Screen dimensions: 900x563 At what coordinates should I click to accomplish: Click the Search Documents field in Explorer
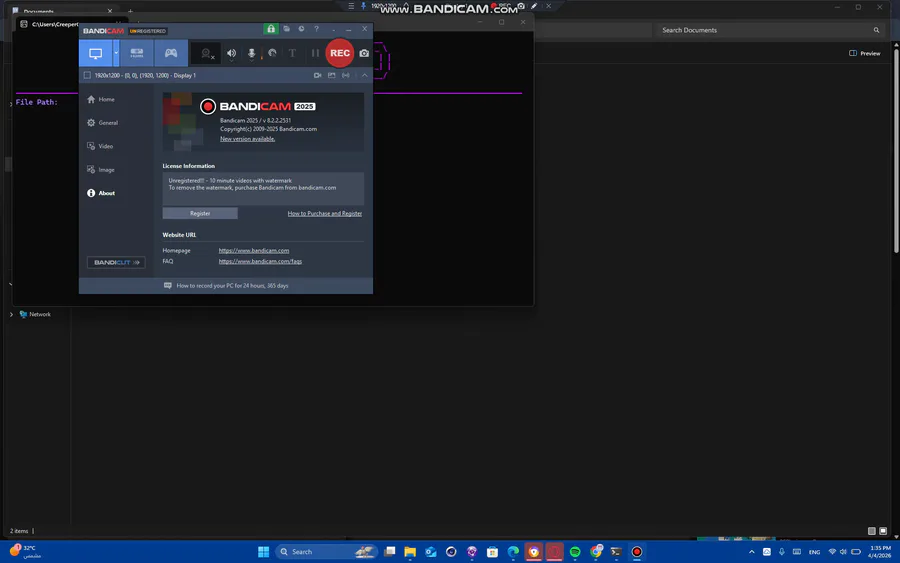[768, 30]
